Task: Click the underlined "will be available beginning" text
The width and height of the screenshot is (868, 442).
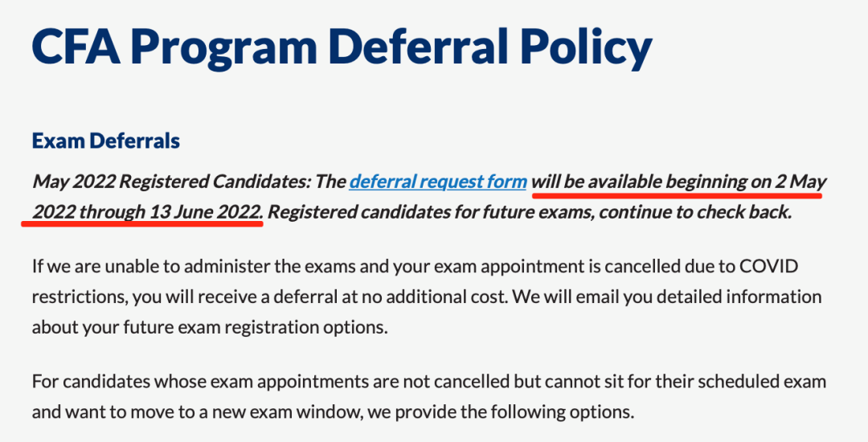Action: [638, 182]
